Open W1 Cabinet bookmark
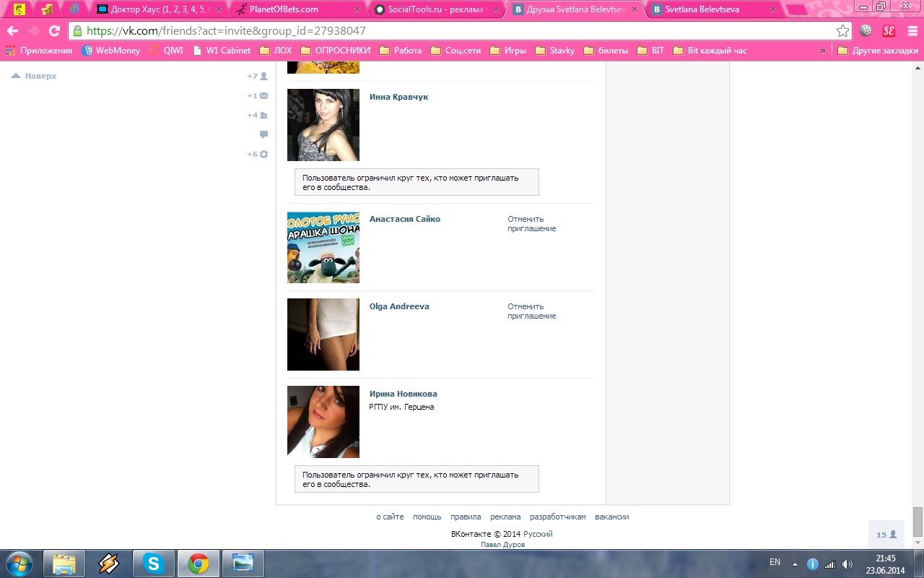 pyautogui.click(x=222, y=51)
